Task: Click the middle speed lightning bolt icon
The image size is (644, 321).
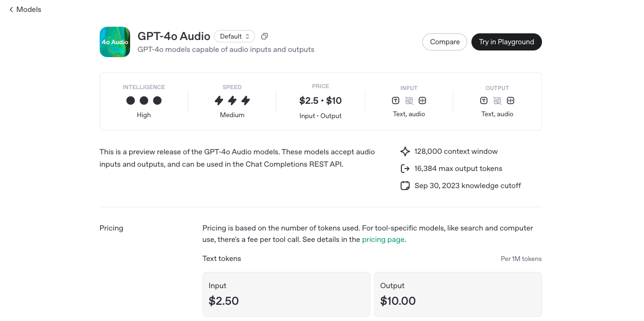Action: coord(232,100)
